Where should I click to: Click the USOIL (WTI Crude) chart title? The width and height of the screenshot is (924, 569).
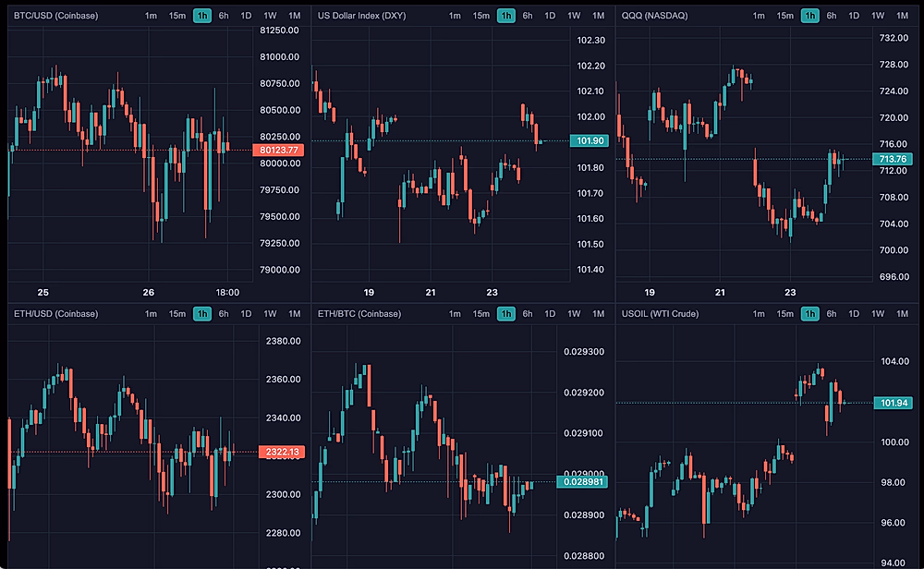click(x=660, y=314)
